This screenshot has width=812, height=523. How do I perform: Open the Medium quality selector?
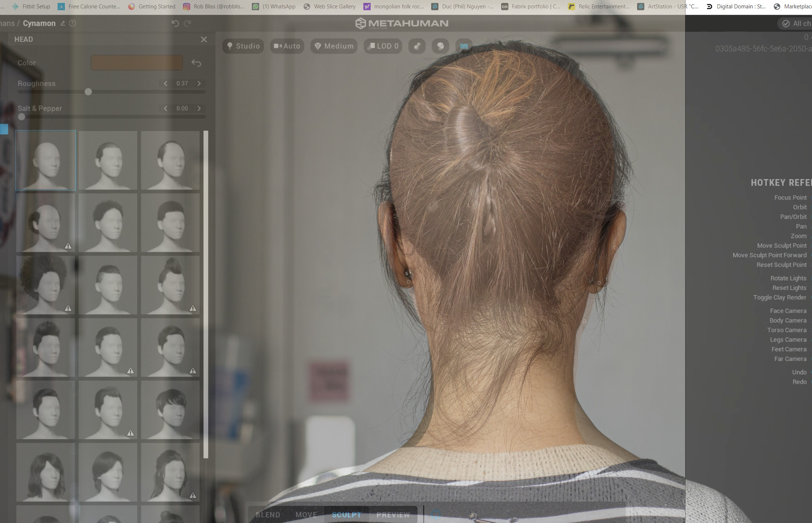pyautogui.click(x=334, y=46)
